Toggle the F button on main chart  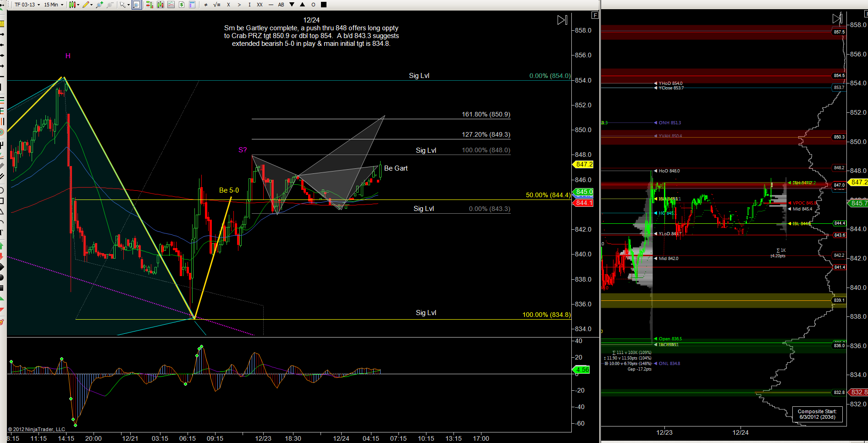pos(595,15)
